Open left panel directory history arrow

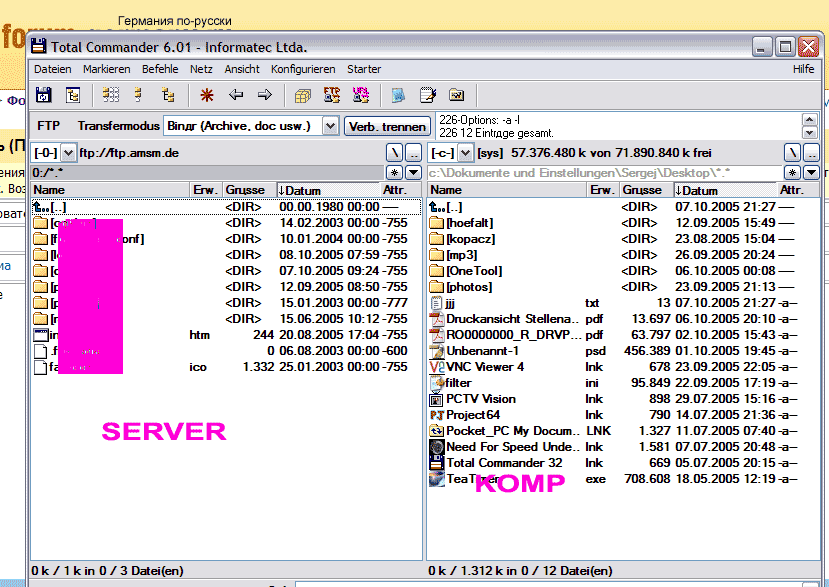pyautogui.click(x=413, y=172)
